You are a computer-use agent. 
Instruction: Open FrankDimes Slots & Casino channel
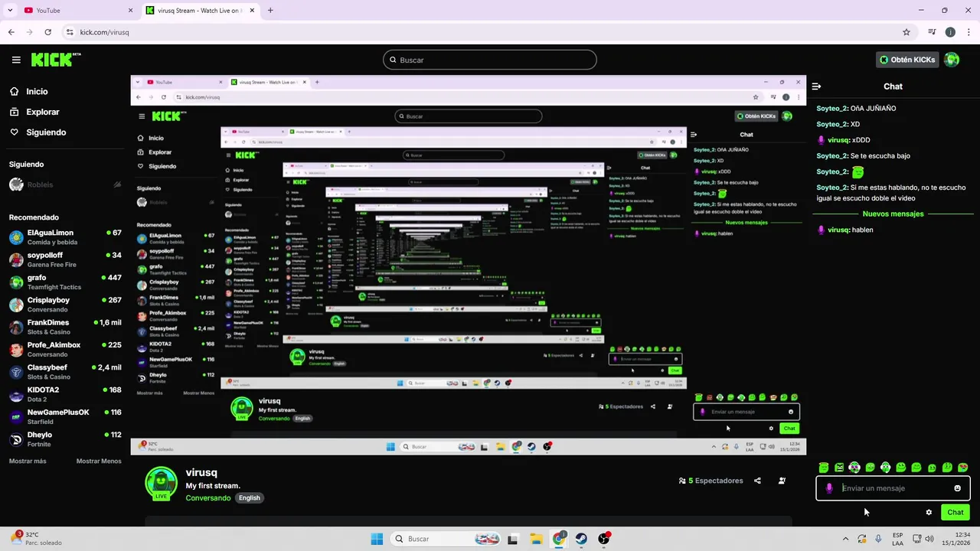point(65,327)
